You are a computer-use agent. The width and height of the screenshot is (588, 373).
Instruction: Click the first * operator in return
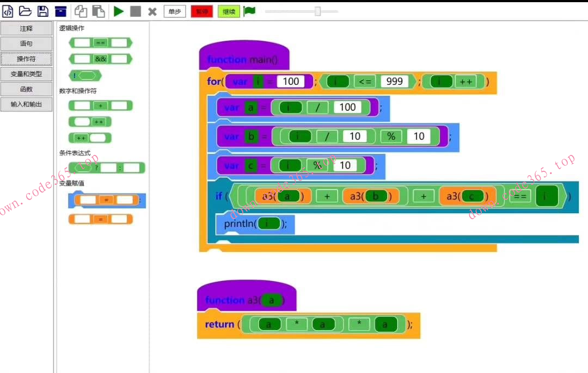tap(297, 324)
